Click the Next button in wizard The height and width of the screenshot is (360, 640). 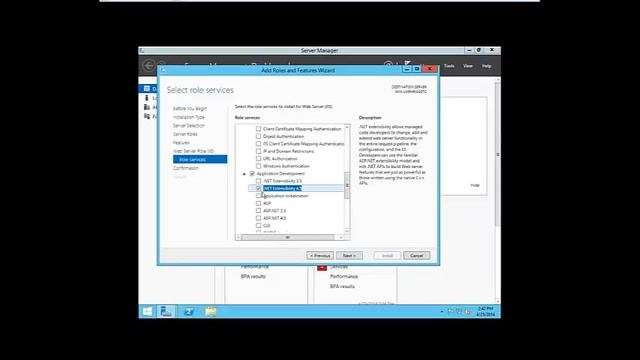coord(349,256)
